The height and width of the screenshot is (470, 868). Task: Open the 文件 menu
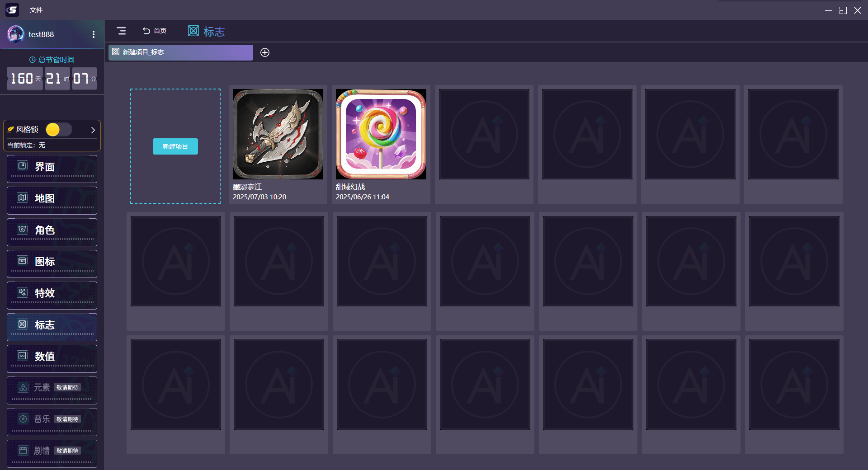[x=36, y=10]
